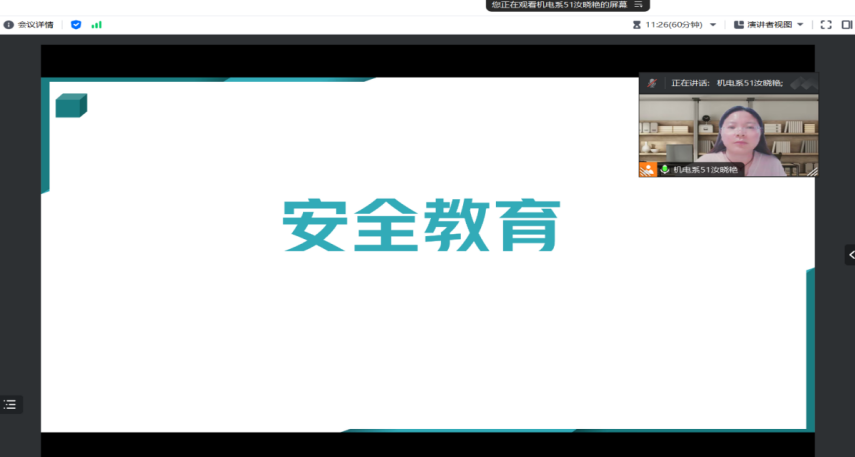Enter full screen mode
The width and height of the screenshot is (855, 457).
pyautogui.click(x=826, y=24)
